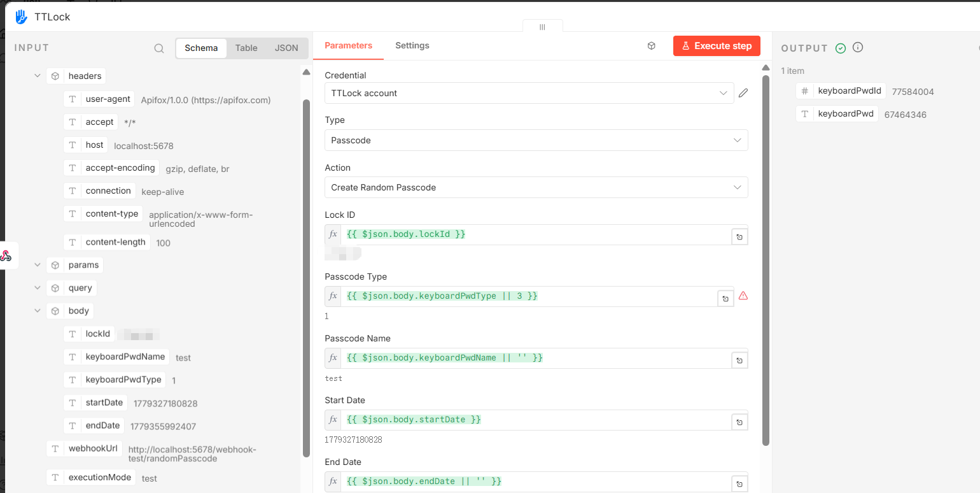Click the green success check icon in OUTPUT
Viewport: 980px width, 493px height.
pos(841,48)
